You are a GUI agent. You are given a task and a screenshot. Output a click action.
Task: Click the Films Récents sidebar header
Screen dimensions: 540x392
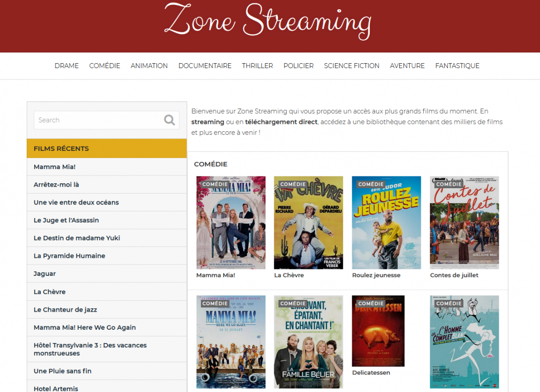tap(107, 148)
